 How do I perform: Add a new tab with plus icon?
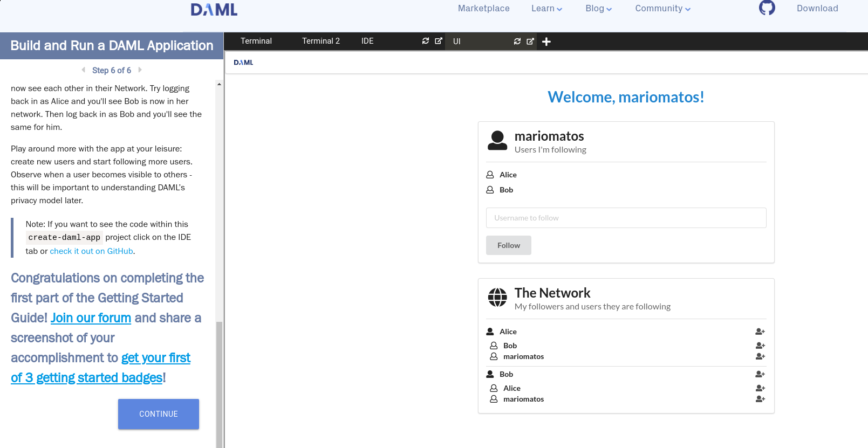pyautogui.click(x=546, y=42)
